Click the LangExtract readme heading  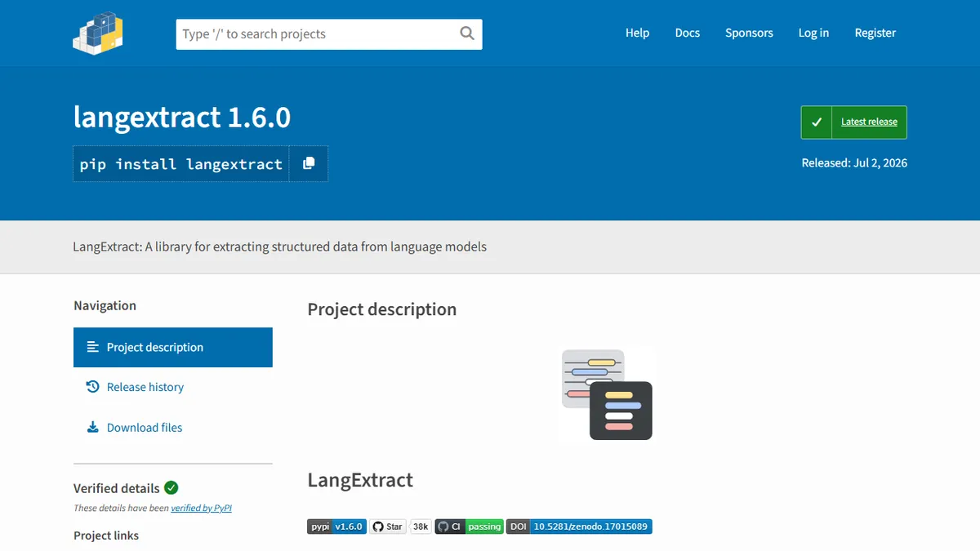(360, 480)
